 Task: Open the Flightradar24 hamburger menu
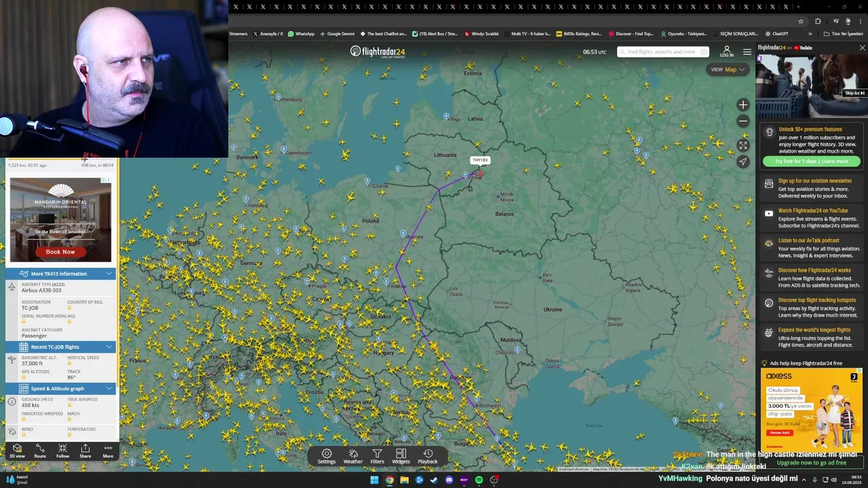[747, 52]
